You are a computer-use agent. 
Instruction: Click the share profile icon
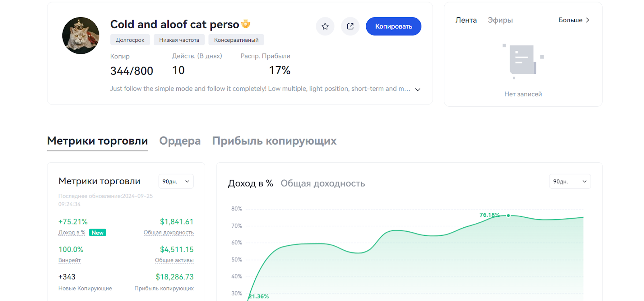coord(350,27)
